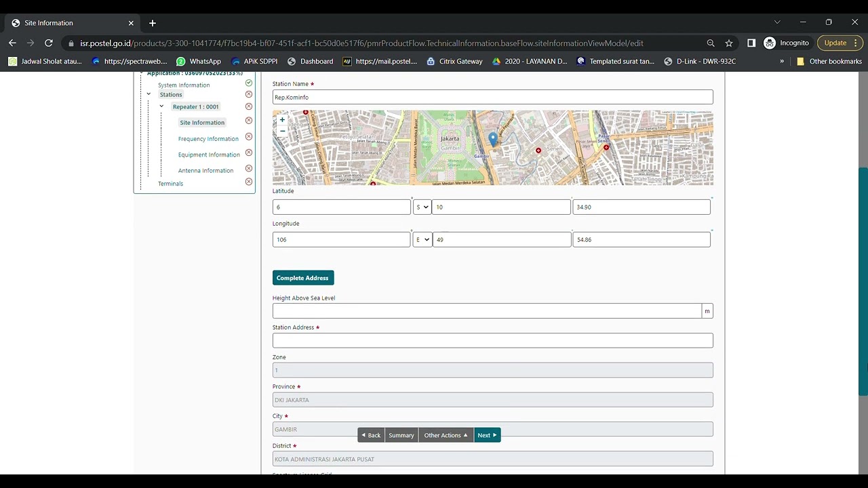Open Terminals in tree
This screenshot has height=488, width=868.
tap(170, 184)
